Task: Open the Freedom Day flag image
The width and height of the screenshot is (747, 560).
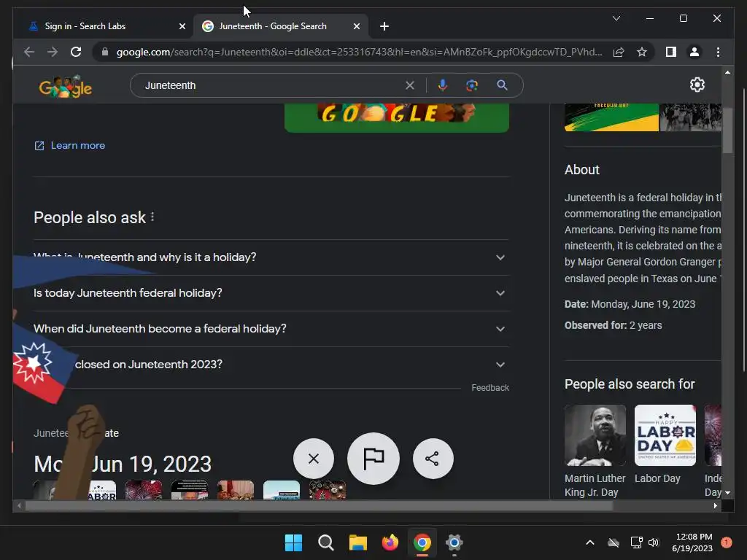Action: coord(611,117)
